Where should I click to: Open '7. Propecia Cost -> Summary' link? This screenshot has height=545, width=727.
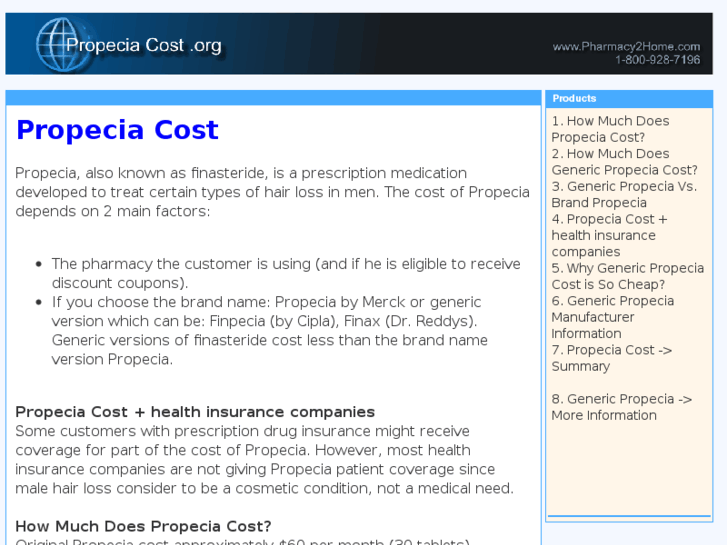(612, 358)
